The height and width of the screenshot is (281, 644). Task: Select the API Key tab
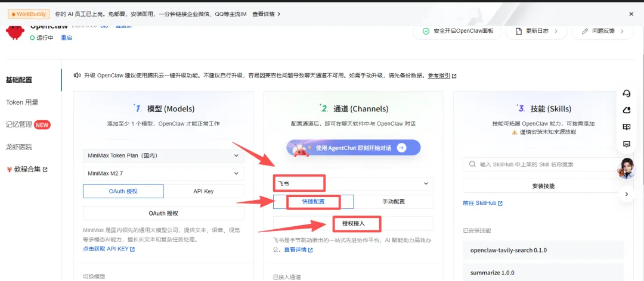coord(204,191)
